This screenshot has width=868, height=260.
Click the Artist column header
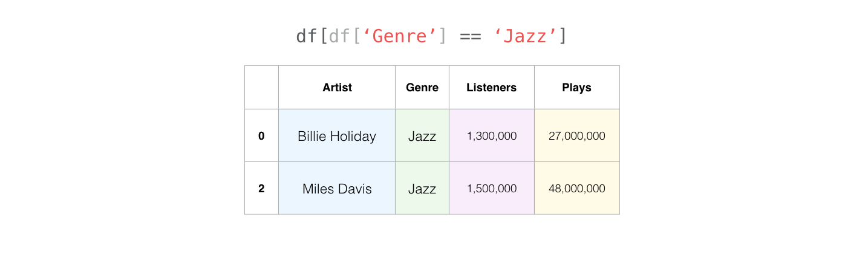coord(337,88)
